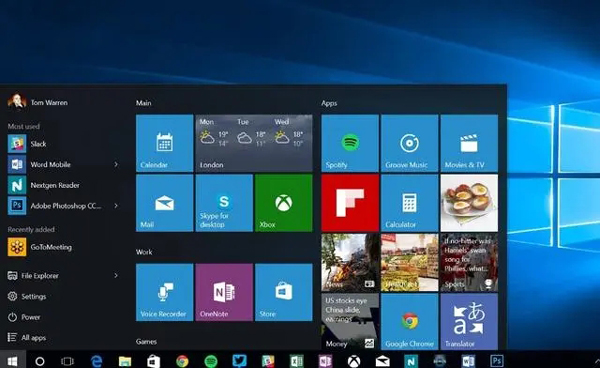Open Nextgen Reader icon on taskbar

point(411,361)
